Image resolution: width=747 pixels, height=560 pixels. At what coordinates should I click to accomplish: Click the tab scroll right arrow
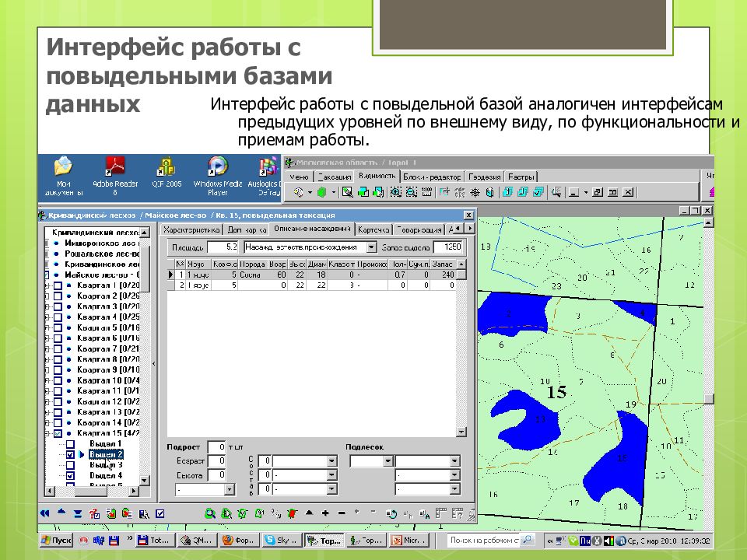pos(470,229)
